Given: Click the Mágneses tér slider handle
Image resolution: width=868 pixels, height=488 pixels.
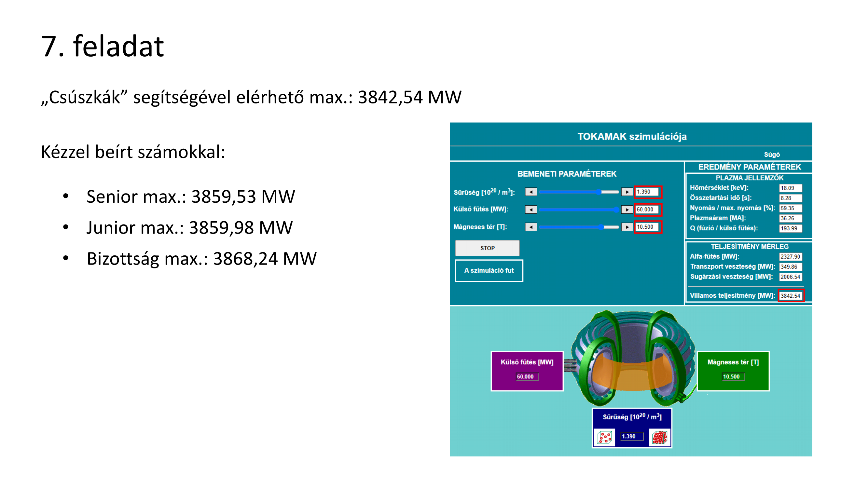Looking at the screenshot, I should pyautogui.click(x=601, y=227).
